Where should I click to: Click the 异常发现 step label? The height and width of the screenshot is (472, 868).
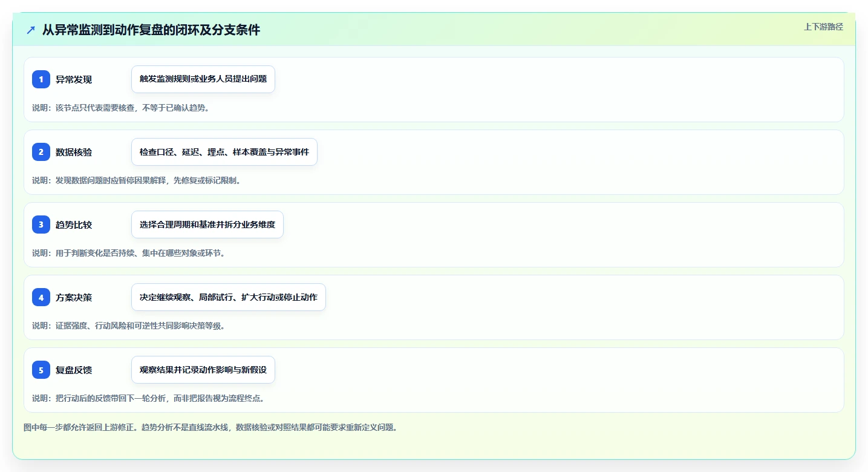[x=74, y=79]
